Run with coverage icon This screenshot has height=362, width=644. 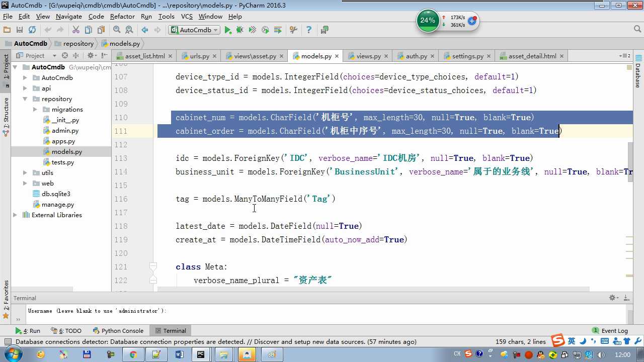[x=253, y=30]
